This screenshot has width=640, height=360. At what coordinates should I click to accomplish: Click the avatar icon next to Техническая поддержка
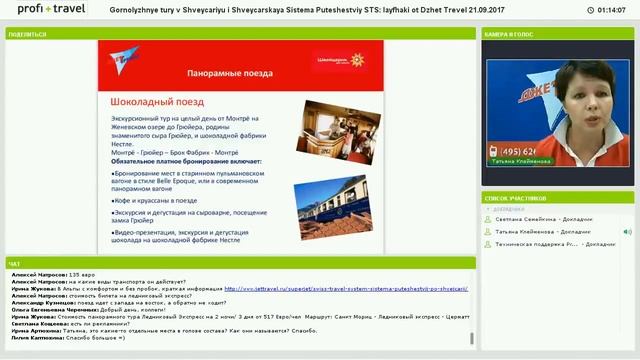pyautogui.click(x=487, y=244)
